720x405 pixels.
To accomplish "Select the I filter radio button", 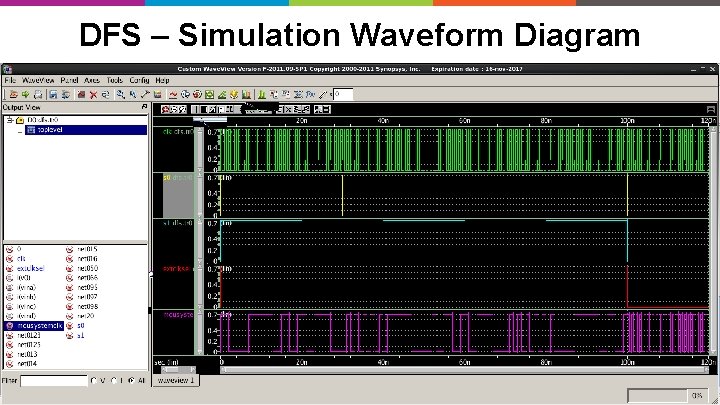I will pyautogui.click(x=114, y=381).
